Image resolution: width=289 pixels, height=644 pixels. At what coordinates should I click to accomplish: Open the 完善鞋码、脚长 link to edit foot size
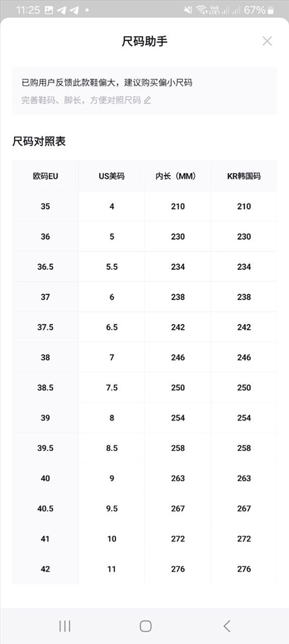click(x=81, y=100)
